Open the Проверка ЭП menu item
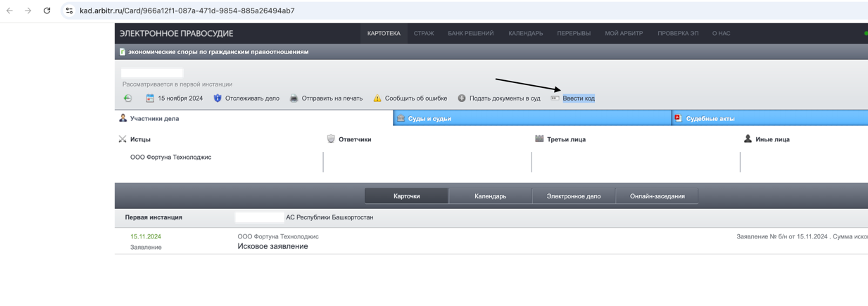 click(x=678, y=33)
